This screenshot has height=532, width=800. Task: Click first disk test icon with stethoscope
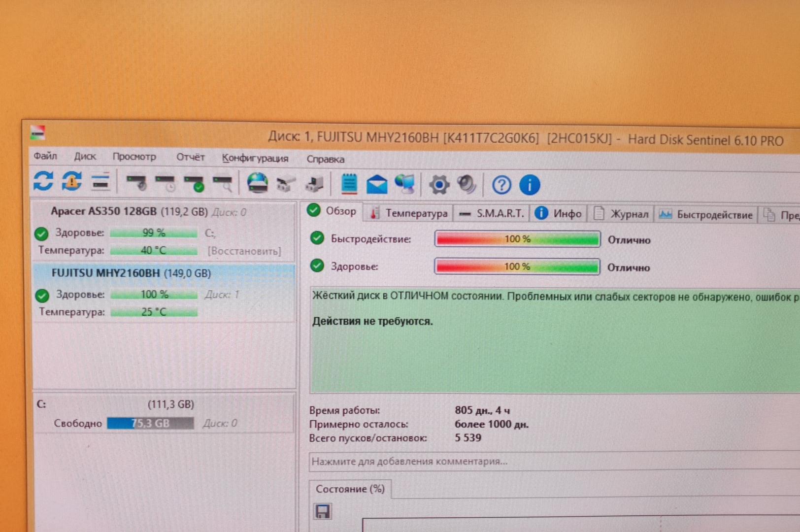pyautogui.click(x=136, y=183)
